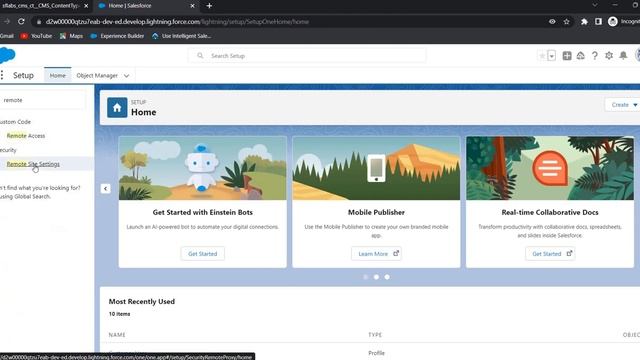Switch to the Home | Salesforce browser tab
Screen dimensions: 640x360
point(146,6)
